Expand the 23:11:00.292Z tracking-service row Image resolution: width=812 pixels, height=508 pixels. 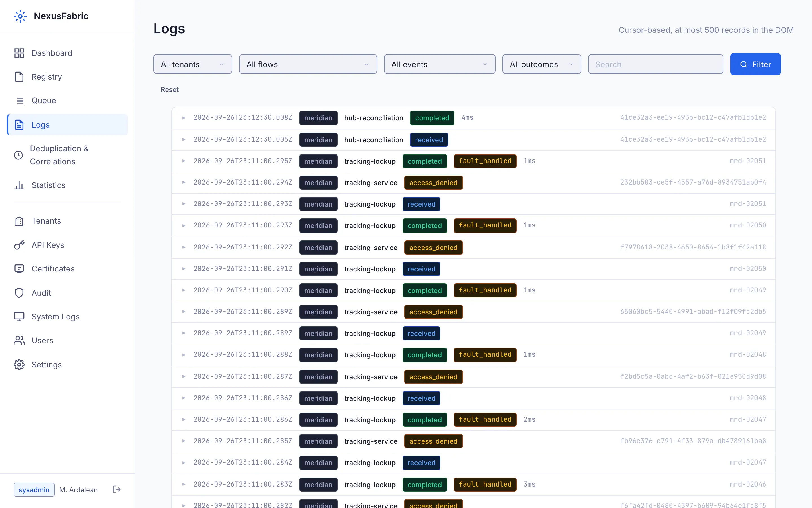coord(184,247)
